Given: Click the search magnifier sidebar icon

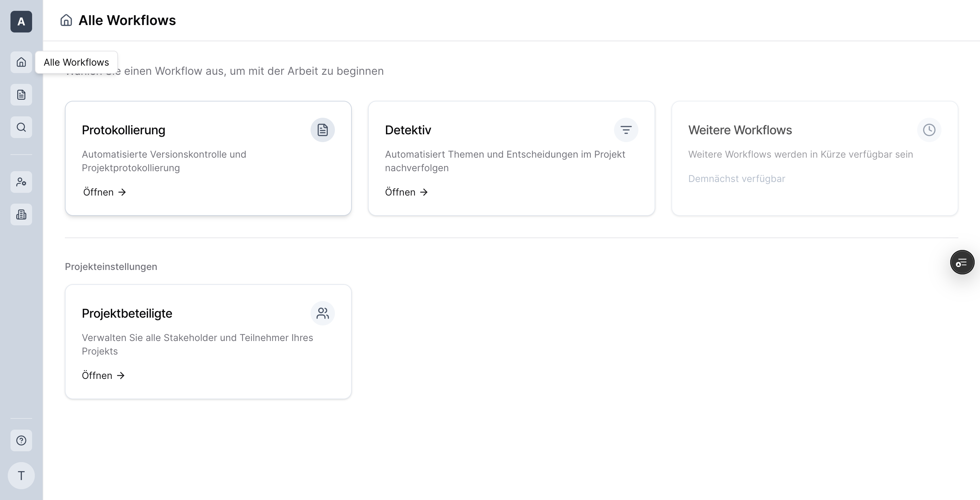Looking at the screenshot, I should coord(21,127).
